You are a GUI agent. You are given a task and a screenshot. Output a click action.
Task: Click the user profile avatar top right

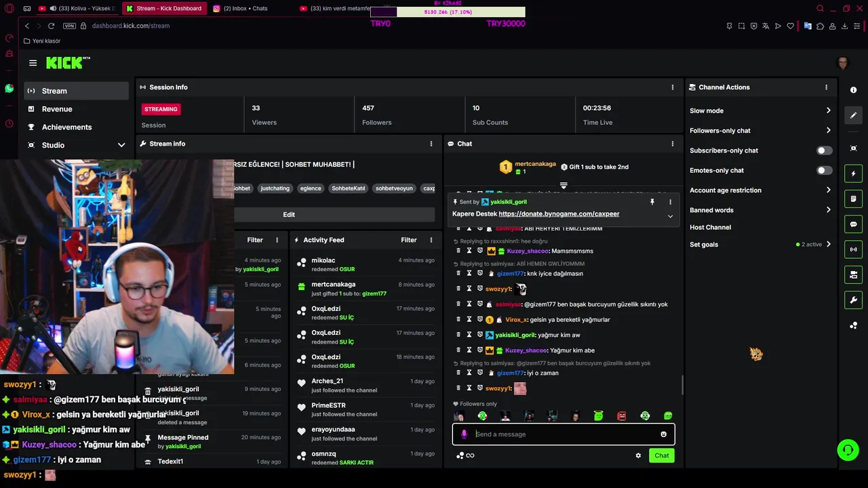[x=843, y=63]
